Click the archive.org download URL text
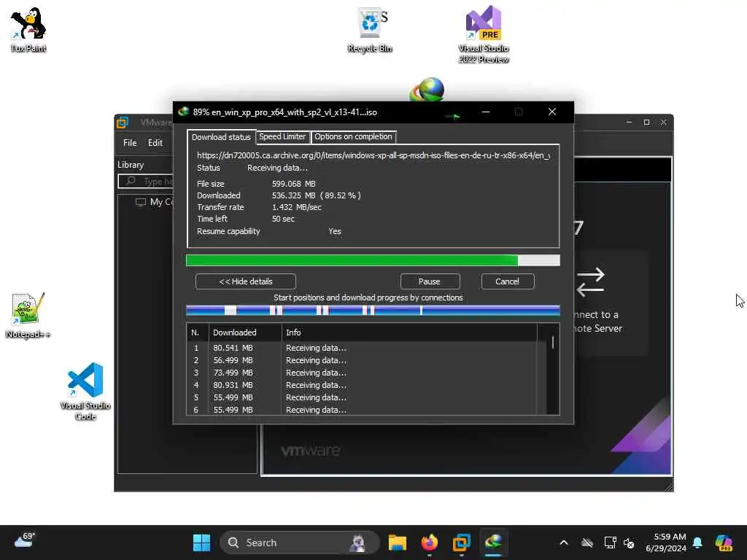The image size is (747, 560). (x=373, y=155)
